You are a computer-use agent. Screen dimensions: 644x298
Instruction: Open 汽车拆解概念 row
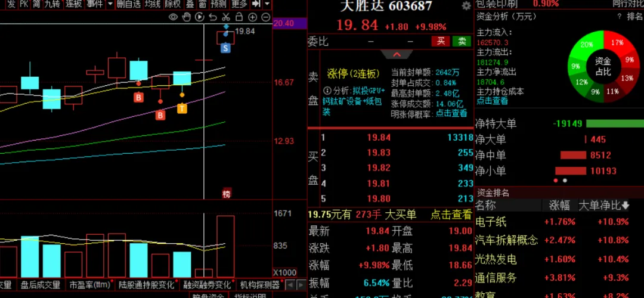point(506,240)
